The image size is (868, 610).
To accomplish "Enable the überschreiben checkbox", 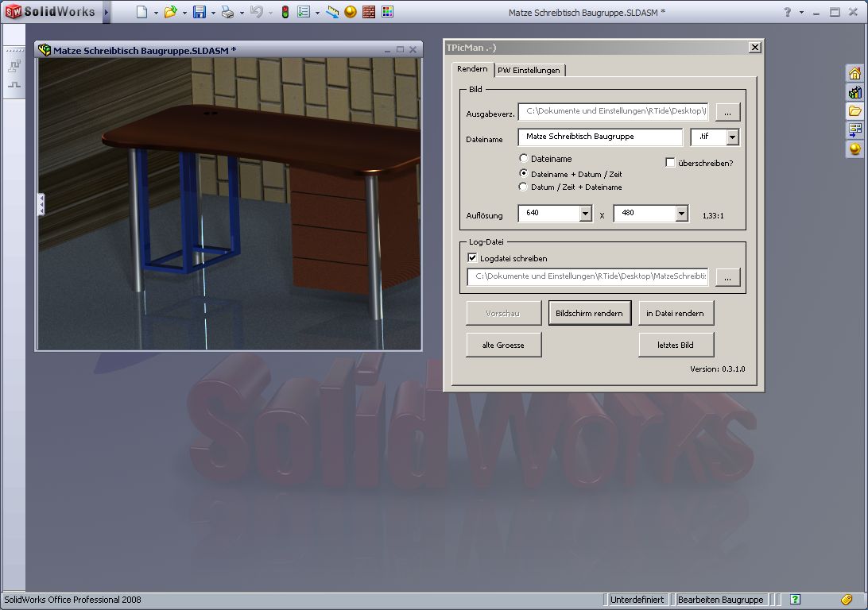I will coord(670,163).
